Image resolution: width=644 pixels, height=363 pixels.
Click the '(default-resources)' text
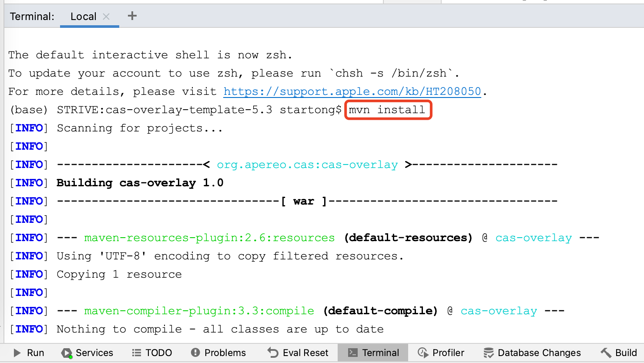408,238
